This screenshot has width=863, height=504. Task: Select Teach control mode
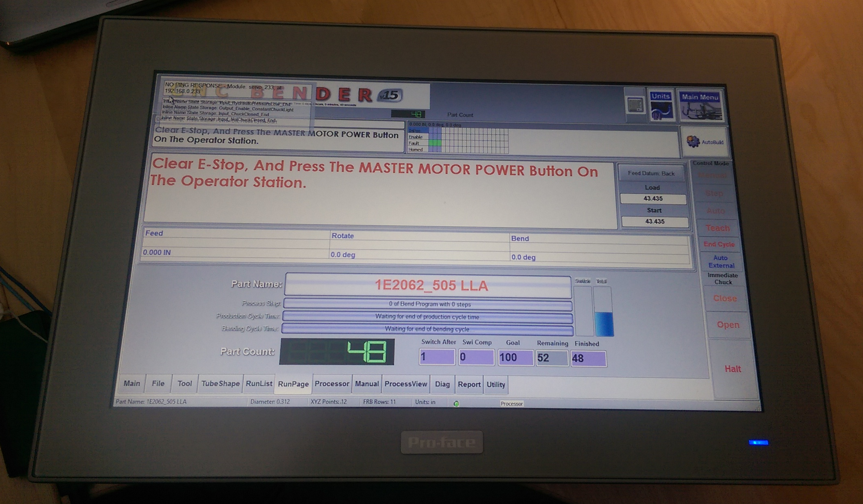[717, 228]
